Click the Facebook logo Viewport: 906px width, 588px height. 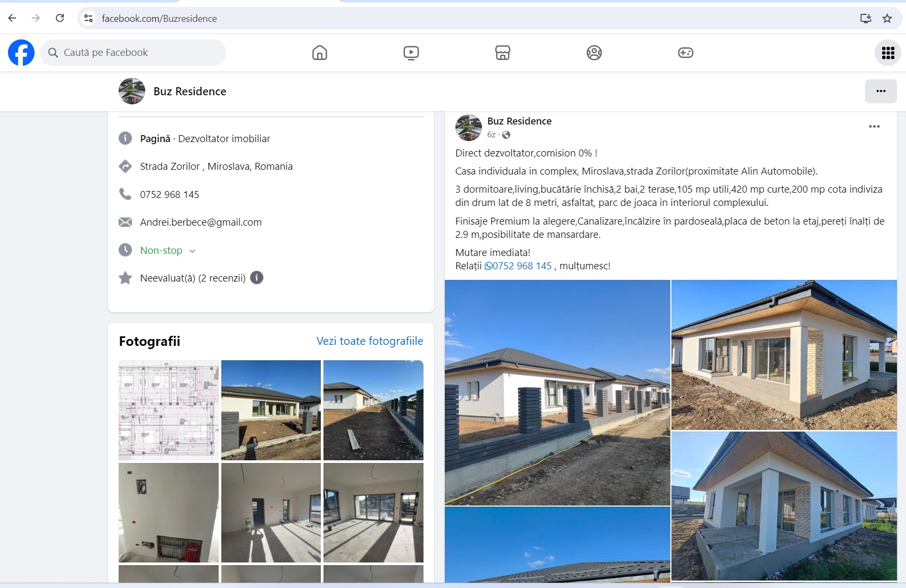coord(21,53)
